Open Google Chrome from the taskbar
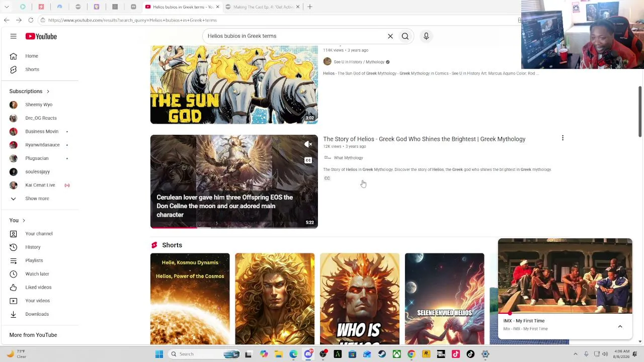The height and width of the screenshot is (362, 644). (x=411, y=354)
